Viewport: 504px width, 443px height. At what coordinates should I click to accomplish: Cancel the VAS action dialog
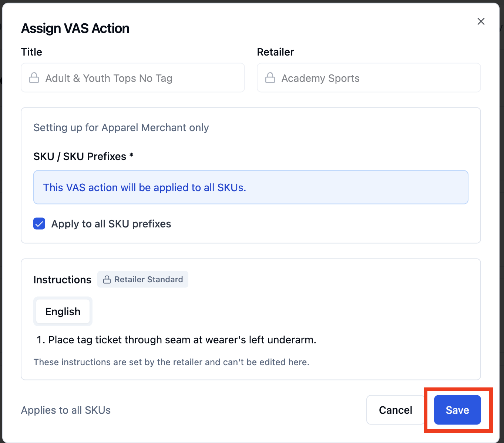(396, 410)
